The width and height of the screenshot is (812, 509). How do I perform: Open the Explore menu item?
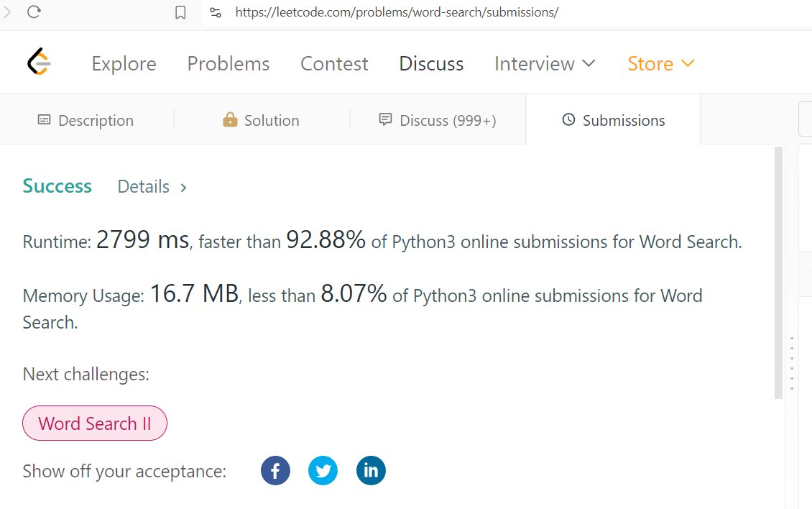click(124, 63)
